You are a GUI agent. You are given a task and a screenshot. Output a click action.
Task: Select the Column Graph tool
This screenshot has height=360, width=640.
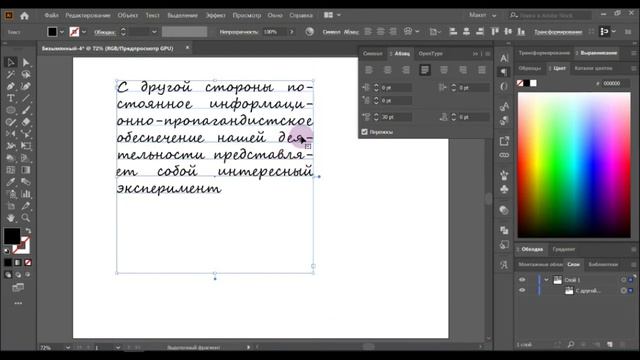coord(26,194)
